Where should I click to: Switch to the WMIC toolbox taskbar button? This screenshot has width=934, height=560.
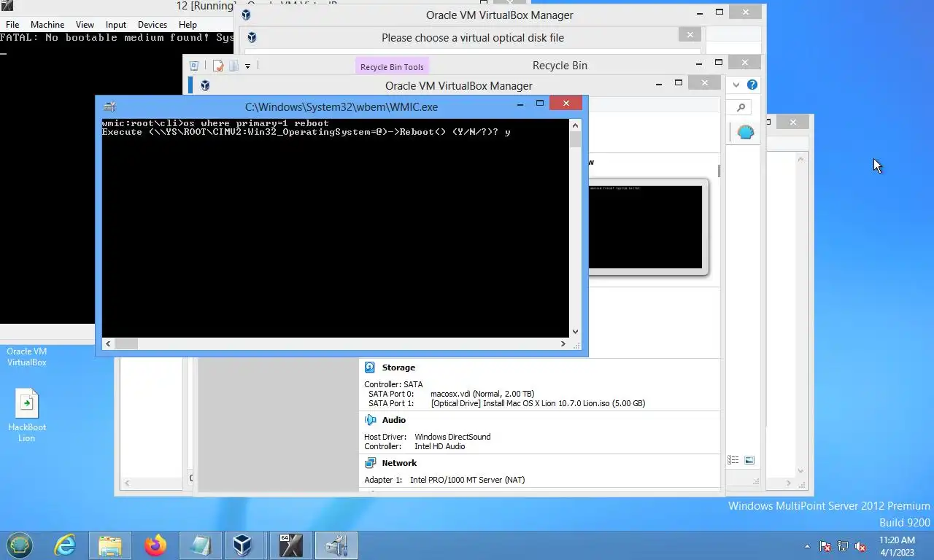click(x=336, y=545)
